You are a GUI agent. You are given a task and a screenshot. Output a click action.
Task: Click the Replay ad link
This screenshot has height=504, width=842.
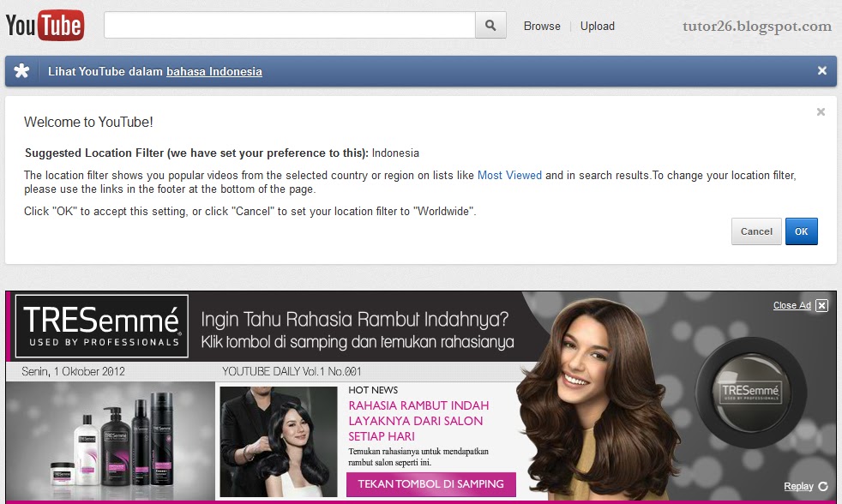click(x=798, y=486)
